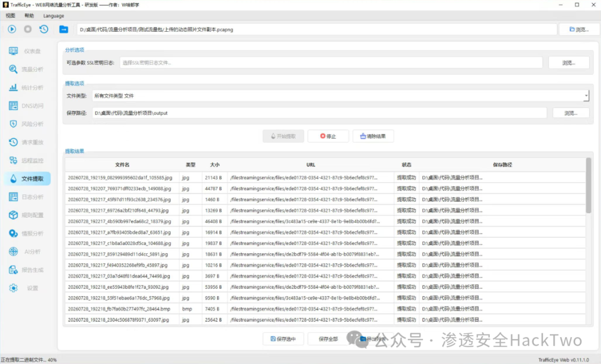
Task: Go to 请求重放 sidebar item
Action: pyautogui.click(x=27, y=142)
